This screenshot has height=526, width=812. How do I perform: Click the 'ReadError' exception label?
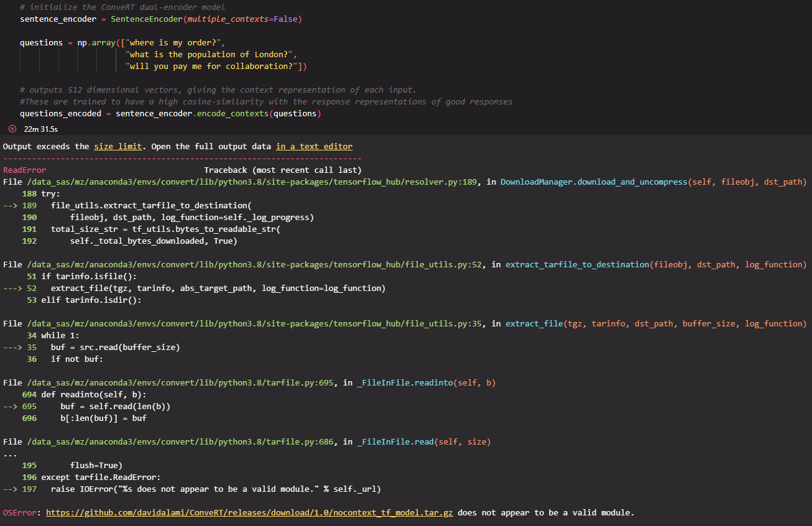(x=24, y=170)
